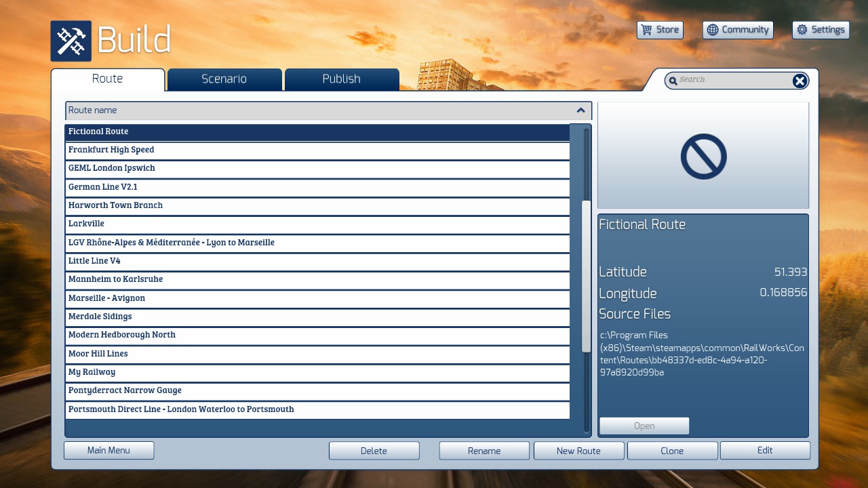Open the Store via shopping cart icon
The image size is (868, 488).
pos(647,30)
